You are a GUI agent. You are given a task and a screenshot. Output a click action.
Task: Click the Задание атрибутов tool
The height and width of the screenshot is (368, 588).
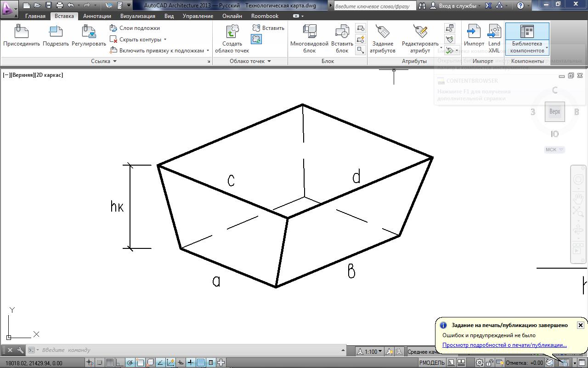[382, 39]
